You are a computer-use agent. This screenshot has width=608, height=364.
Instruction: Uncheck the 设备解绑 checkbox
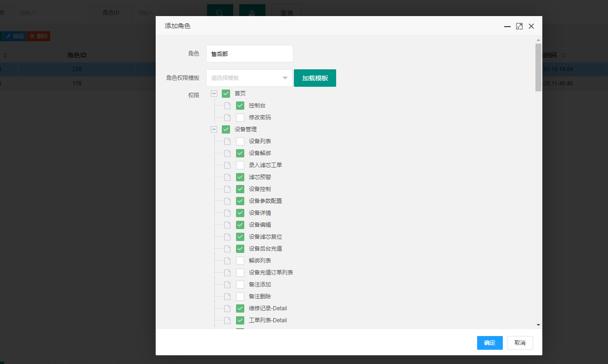click(240, 153)
